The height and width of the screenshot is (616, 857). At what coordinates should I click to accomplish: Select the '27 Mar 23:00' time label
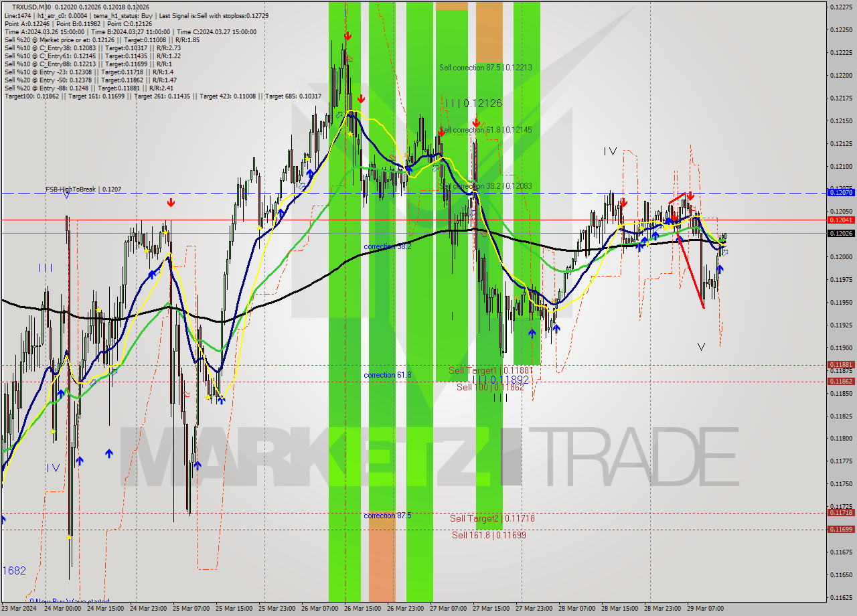click(533, 609)
